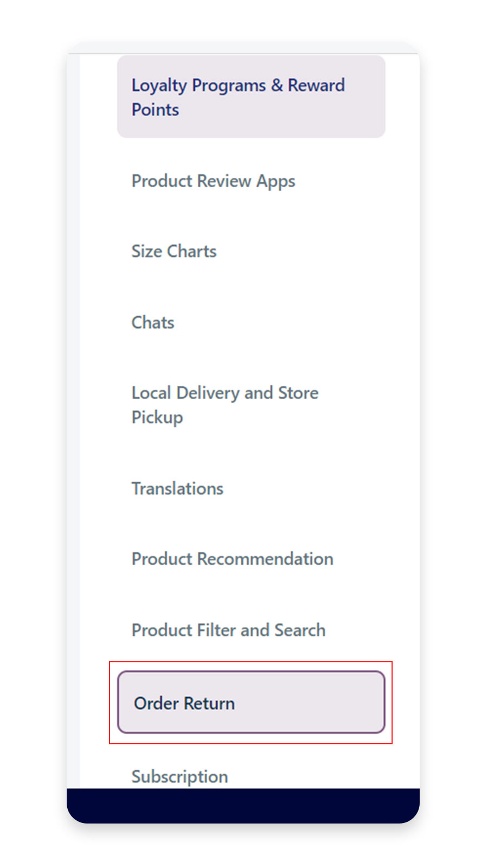Navigate to the Subscription section
488x868 pixels.
click(179, 776)
